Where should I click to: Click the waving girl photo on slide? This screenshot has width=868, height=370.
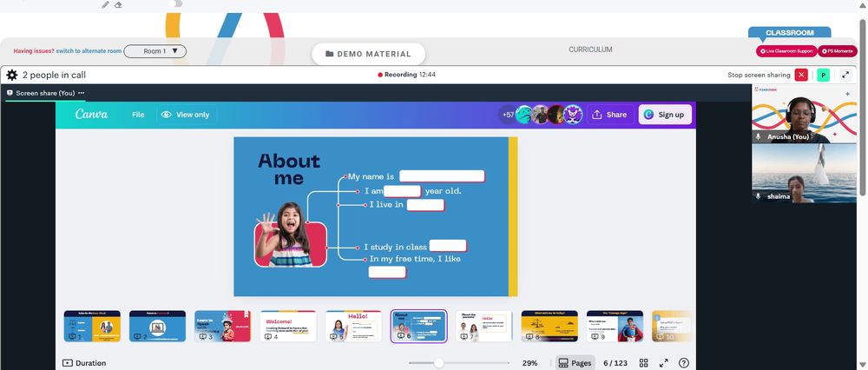click(x=291, y=235)
